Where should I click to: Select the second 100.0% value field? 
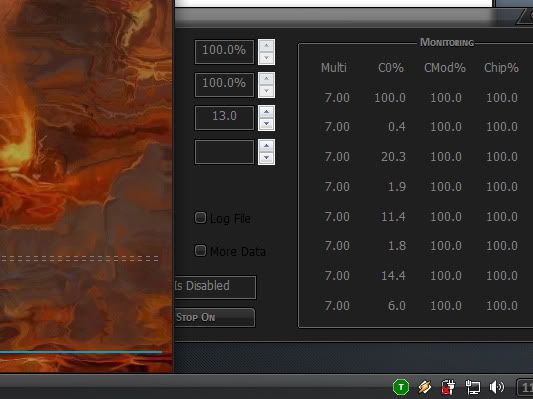point(224,85)
